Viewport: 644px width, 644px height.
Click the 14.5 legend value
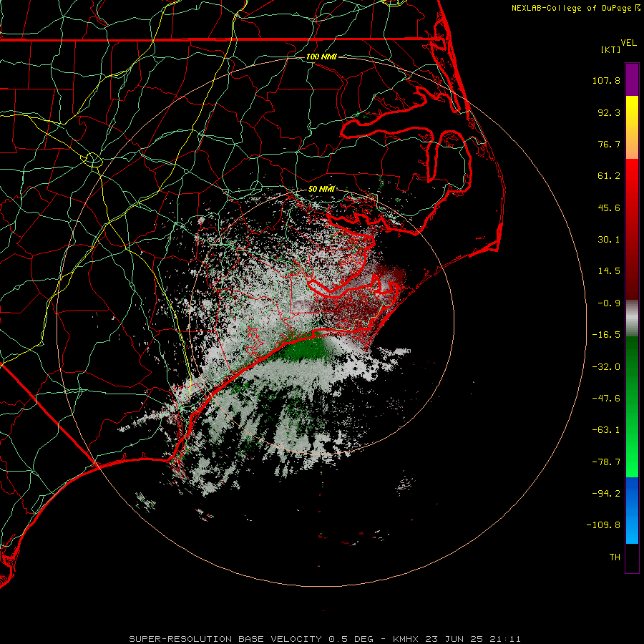609,271
